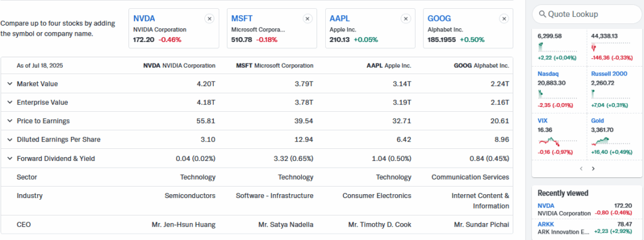Expand the Diluted Earnings Per Share row
The image size is (644, 240).
click(10, 139)
